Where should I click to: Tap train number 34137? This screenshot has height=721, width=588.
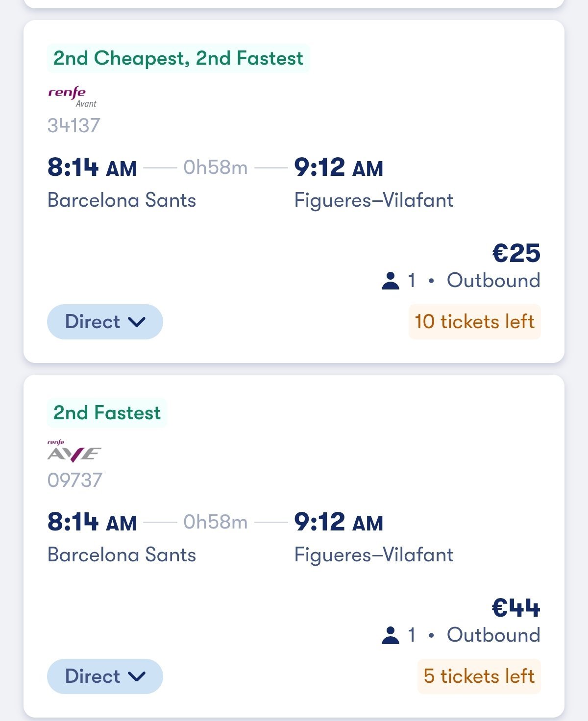coord(73,125)
